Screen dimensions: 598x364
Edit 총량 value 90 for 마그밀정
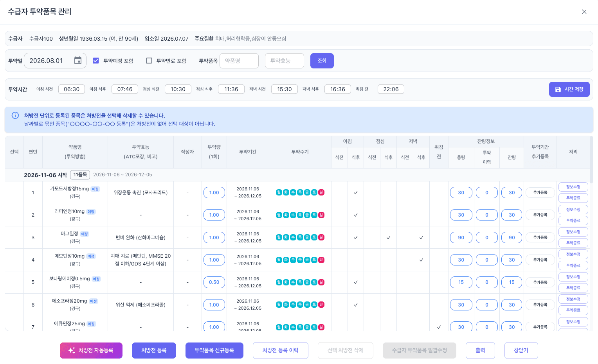[461, 237]
